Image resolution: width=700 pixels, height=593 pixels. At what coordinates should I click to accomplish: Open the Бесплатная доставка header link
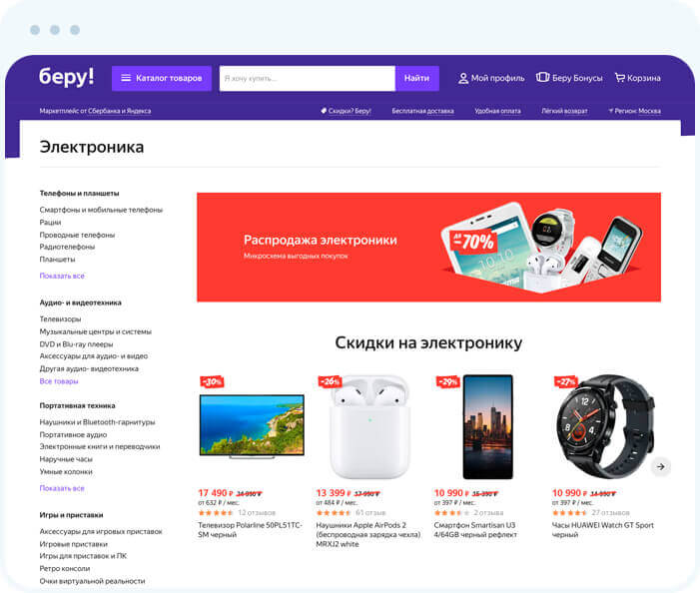click(x=422, y=111)
